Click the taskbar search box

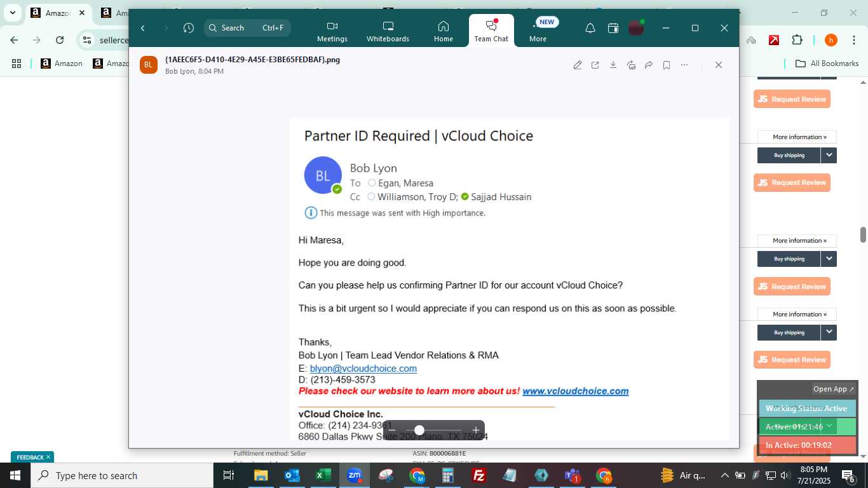click(x=122, y=475)
